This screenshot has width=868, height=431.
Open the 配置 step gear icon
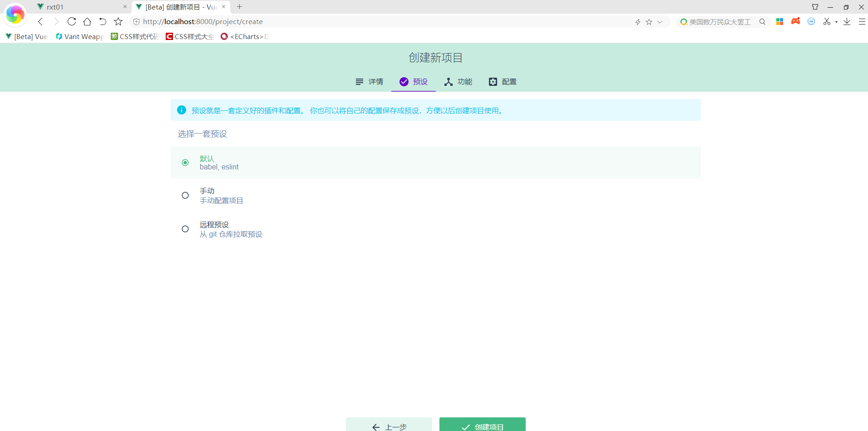pyautogui.click(x=493, y=82)
